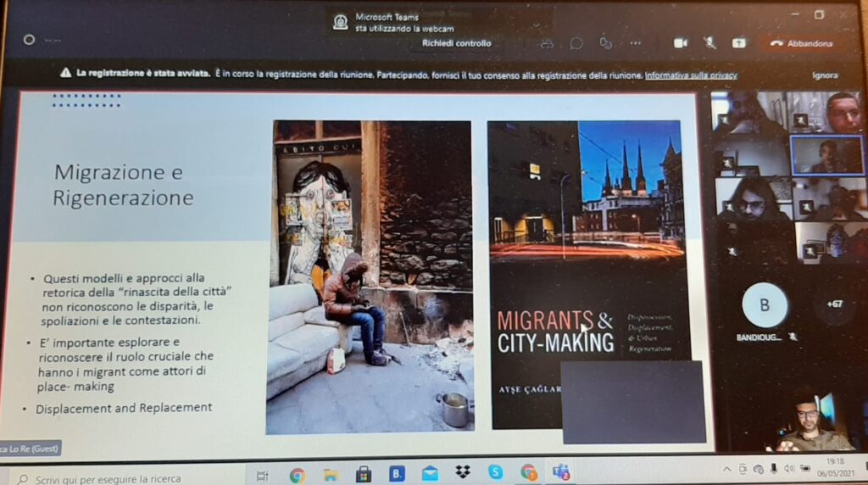Open Skype from the taskbar

click(495, 471)
